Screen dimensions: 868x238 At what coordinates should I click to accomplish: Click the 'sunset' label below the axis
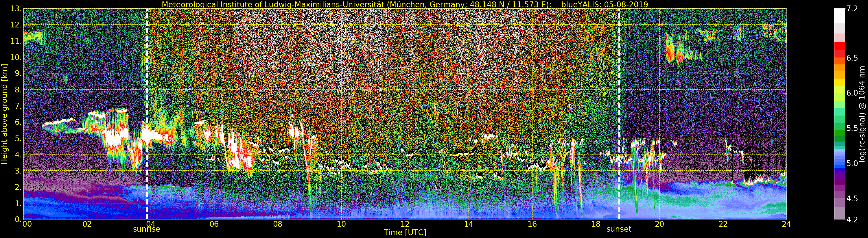point(619,229)
